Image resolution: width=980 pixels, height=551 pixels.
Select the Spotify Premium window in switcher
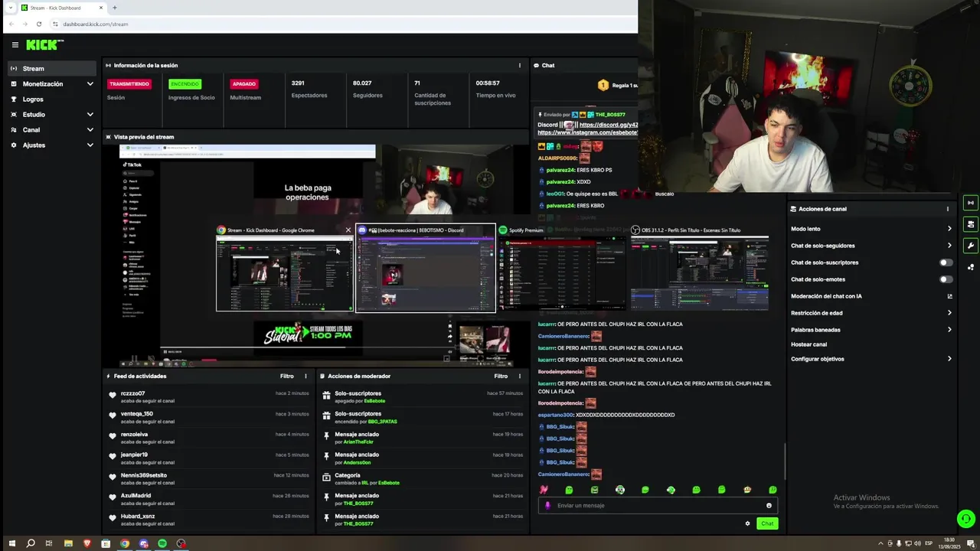pos(562,269)
